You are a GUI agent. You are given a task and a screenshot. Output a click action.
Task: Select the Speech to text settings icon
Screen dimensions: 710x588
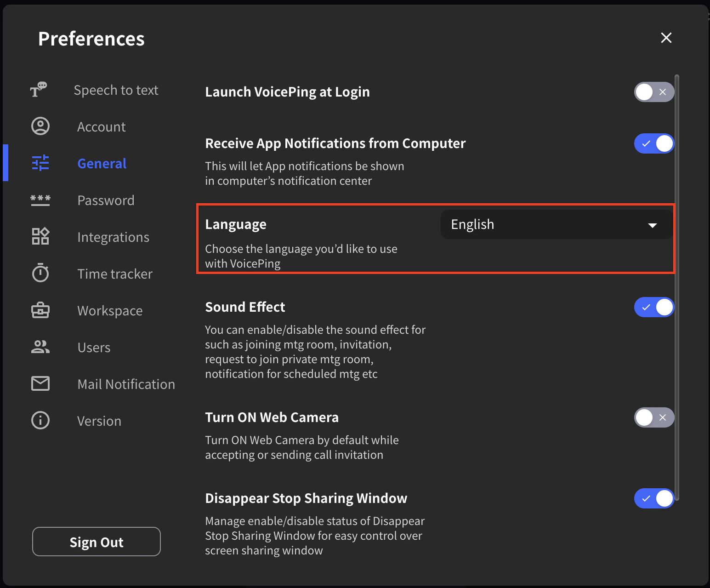click(40, 90)
